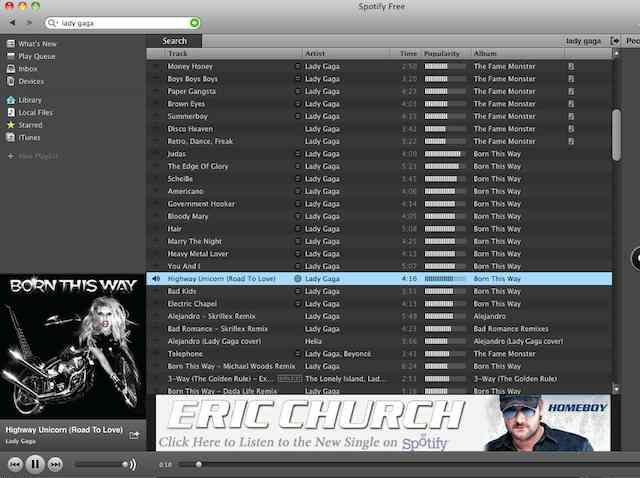Open album icon on Money Honey row

(571, 66)
